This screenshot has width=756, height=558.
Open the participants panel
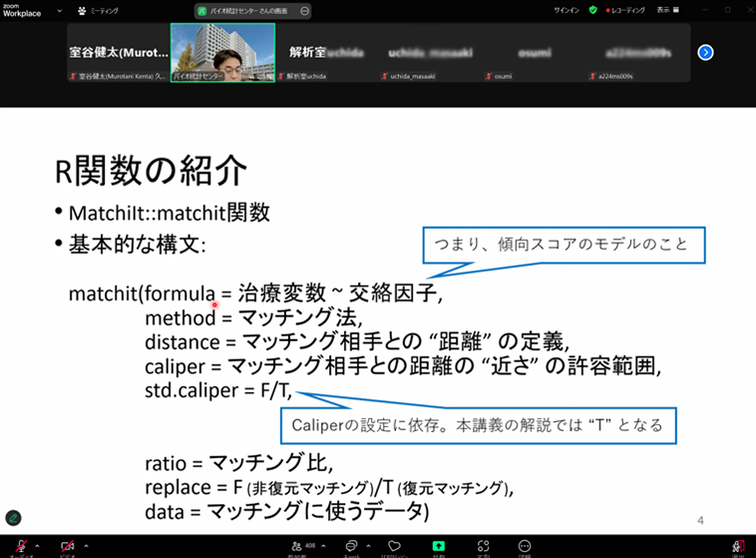pos(296,546)
